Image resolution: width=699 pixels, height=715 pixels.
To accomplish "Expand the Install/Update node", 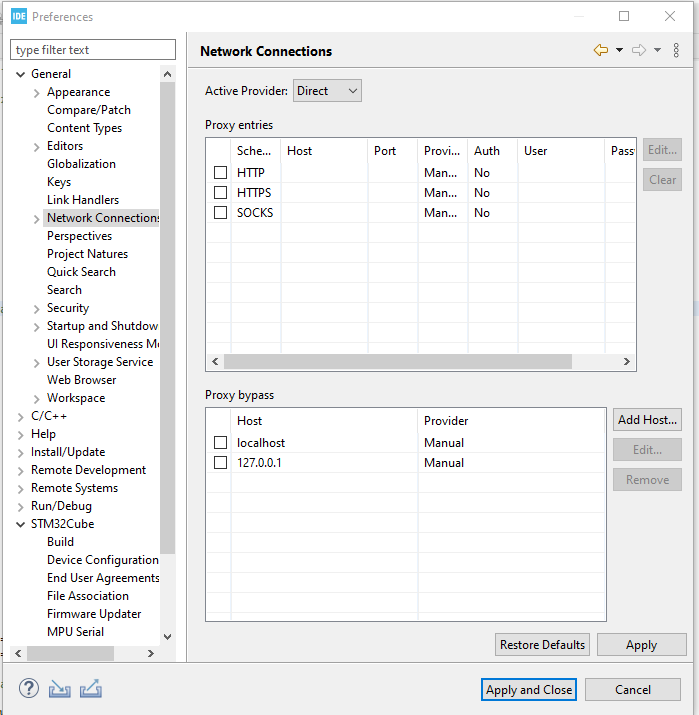I will pyautogui.click(x=21, y=453).
